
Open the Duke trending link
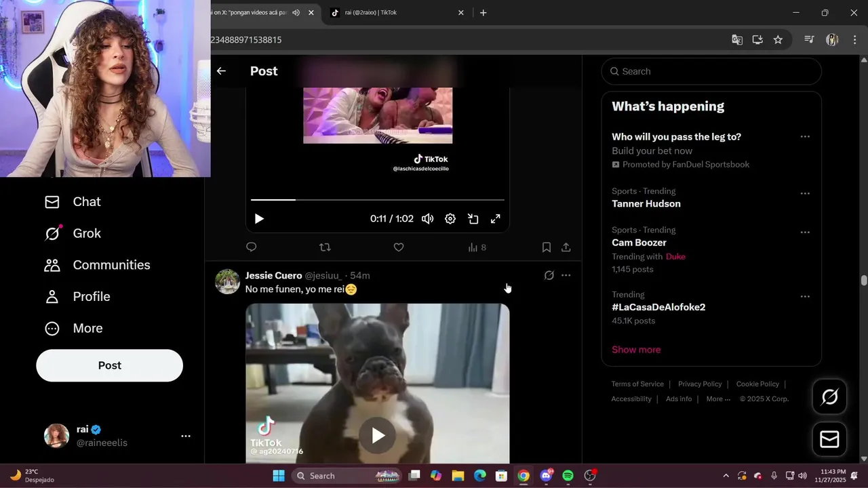coord(675,256)
